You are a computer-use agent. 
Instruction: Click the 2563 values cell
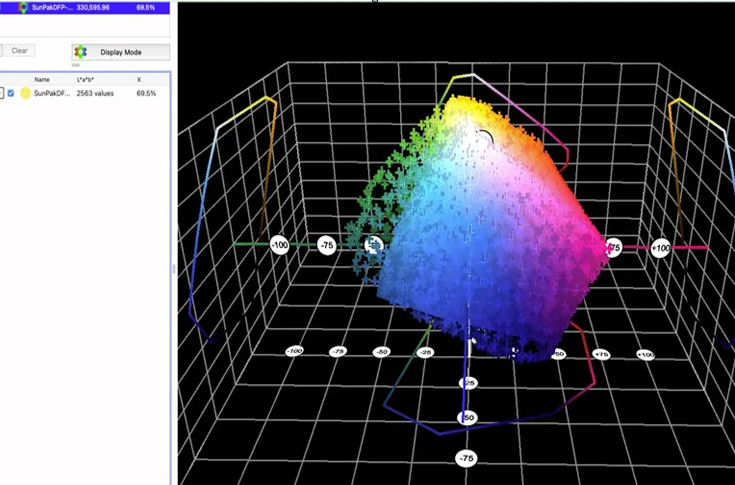click(x=96, y=93)
